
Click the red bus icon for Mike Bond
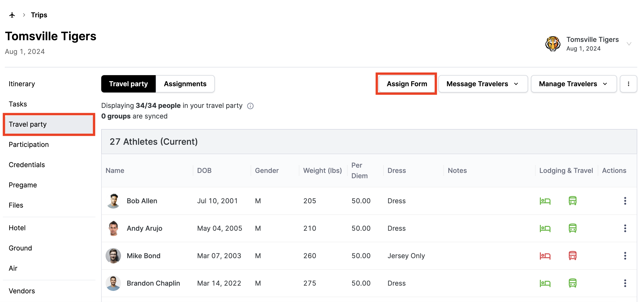[x=572, y=256]
